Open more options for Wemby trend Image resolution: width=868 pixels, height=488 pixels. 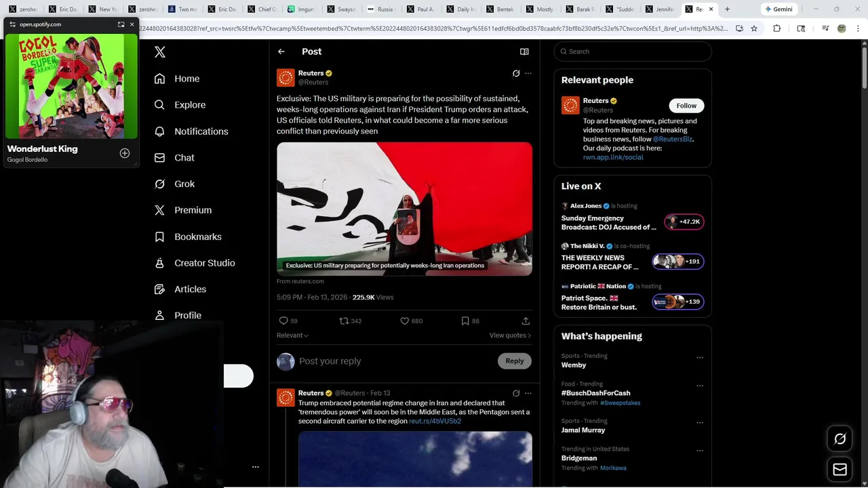[x=700, y=358]
